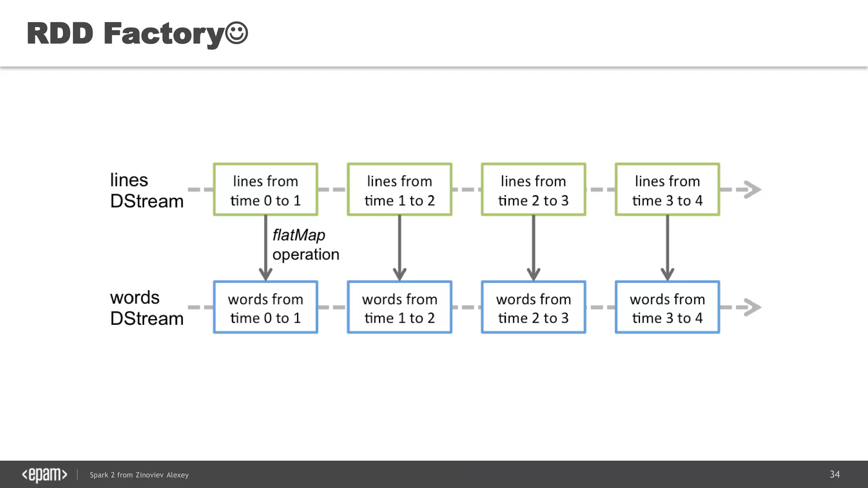Click 'Spark 2 from Zinoviev Alexey' footer text
The image size is (868, 488).
coord(139,475)
